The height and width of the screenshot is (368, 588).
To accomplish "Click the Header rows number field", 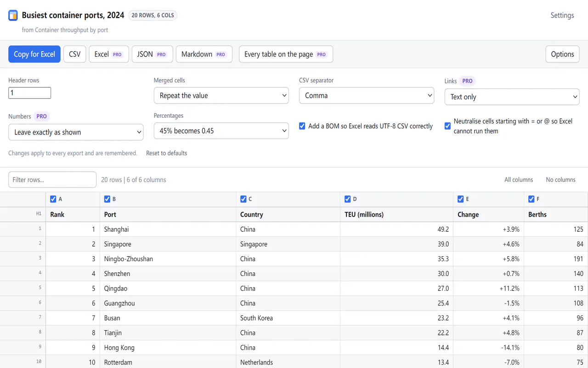I will 29,93.
